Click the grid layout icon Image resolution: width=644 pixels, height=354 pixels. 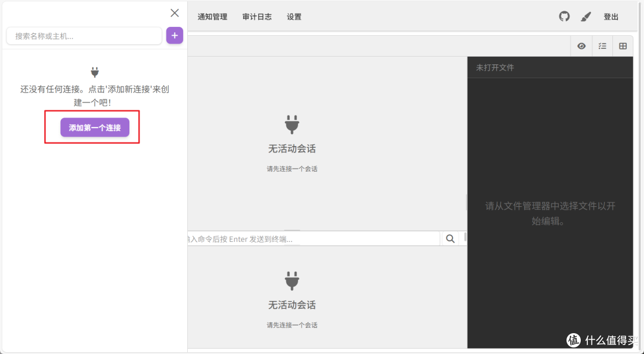point(623,46)
